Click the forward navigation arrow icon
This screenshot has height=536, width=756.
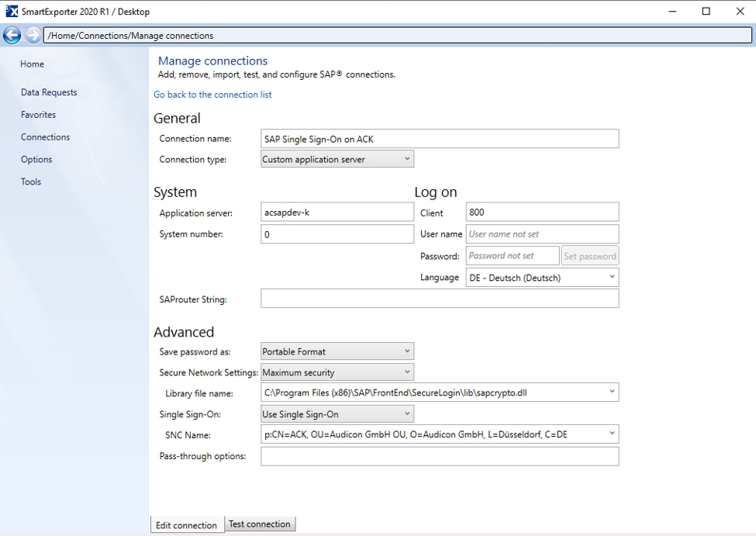33,35
